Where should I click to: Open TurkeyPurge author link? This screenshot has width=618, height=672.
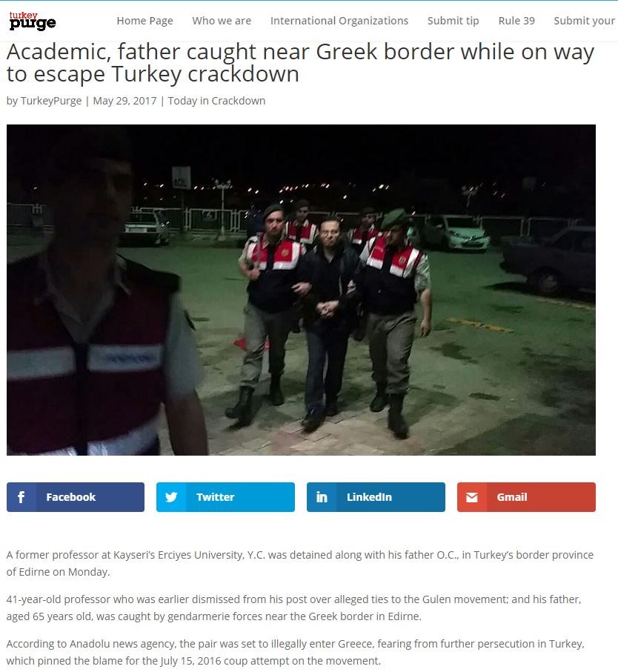(x=51, y=101)
